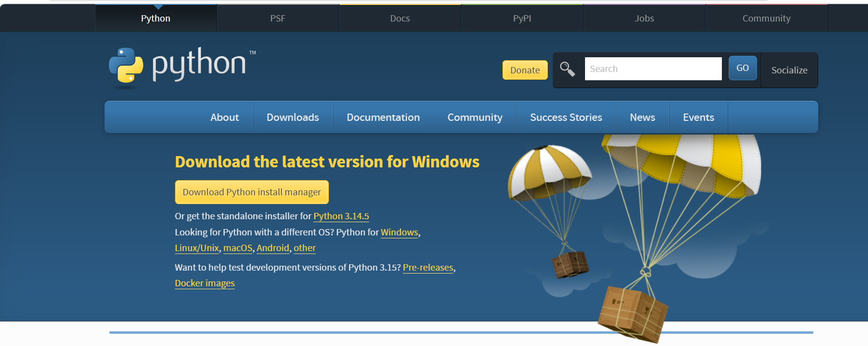Open the Python tab in top bar

pyautogui.click(x=156, y=19)
